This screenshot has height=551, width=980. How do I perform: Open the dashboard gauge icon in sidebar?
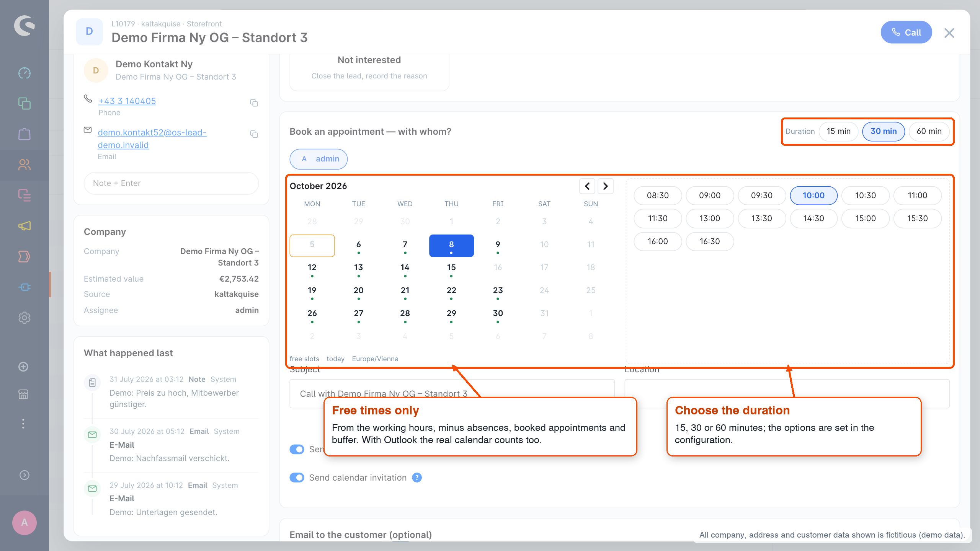pos(24,73)
